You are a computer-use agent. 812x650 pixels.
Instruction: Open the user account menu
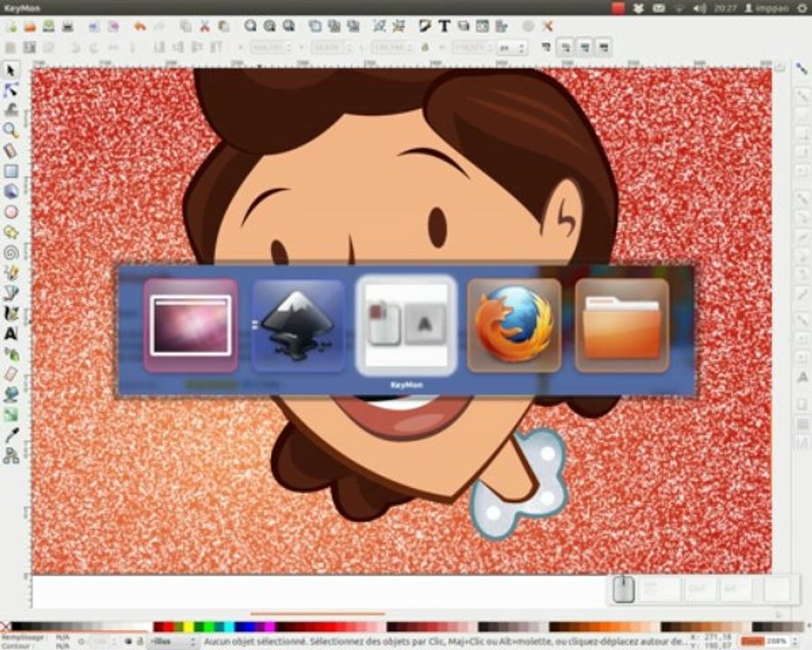pyautogui.click(x=767, y=8)
